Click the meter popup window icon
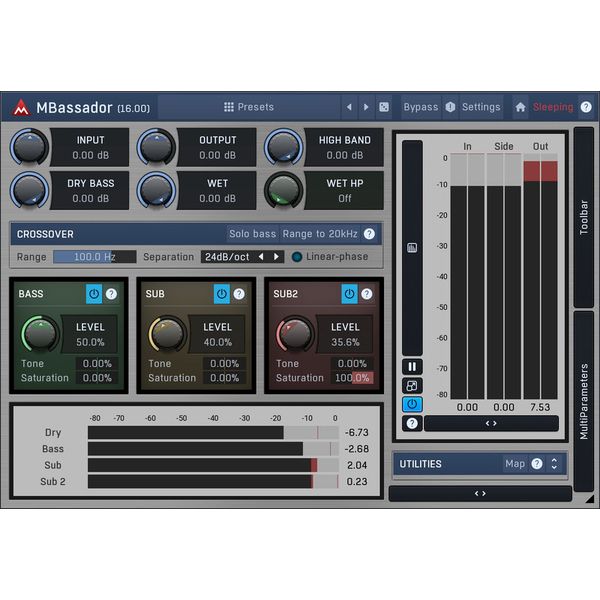Screen dimensions: 600x600 coord(412,386)
